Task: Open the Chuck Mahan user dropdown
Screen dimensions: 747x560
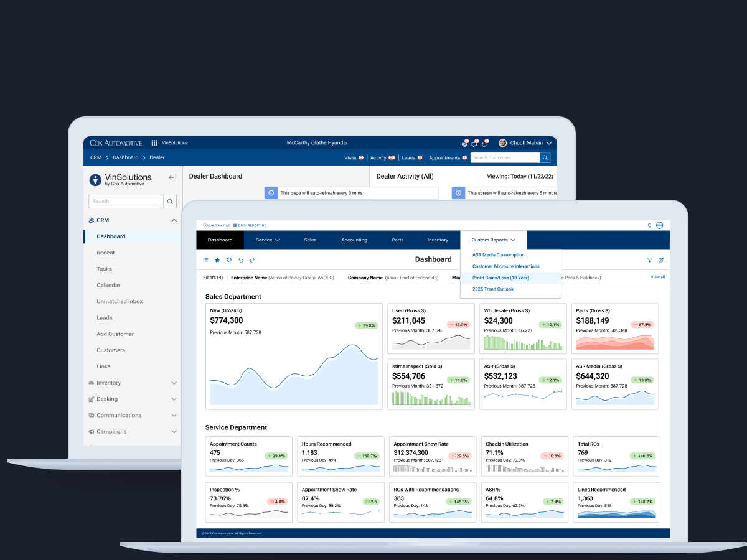Action: tap(548, 143)
